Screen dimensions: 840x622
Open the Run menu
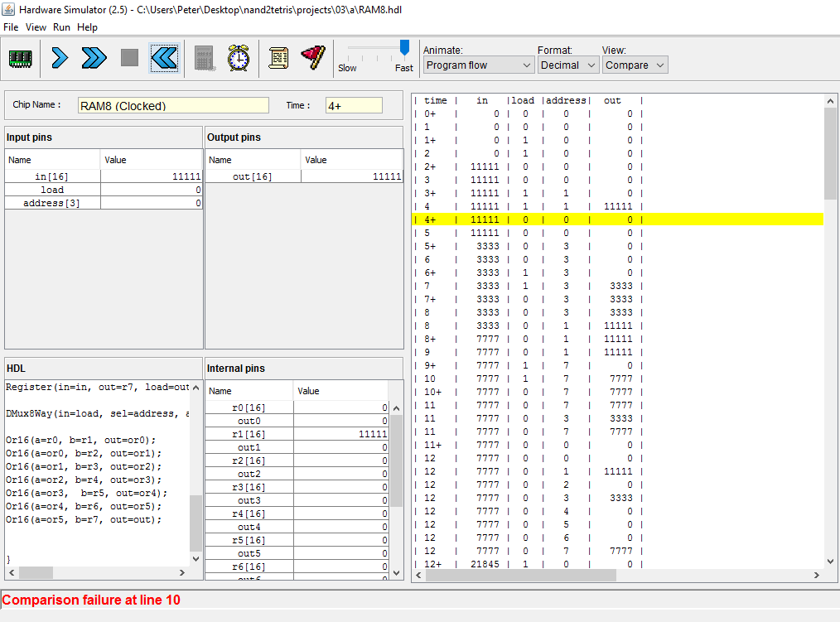(61, 27)
